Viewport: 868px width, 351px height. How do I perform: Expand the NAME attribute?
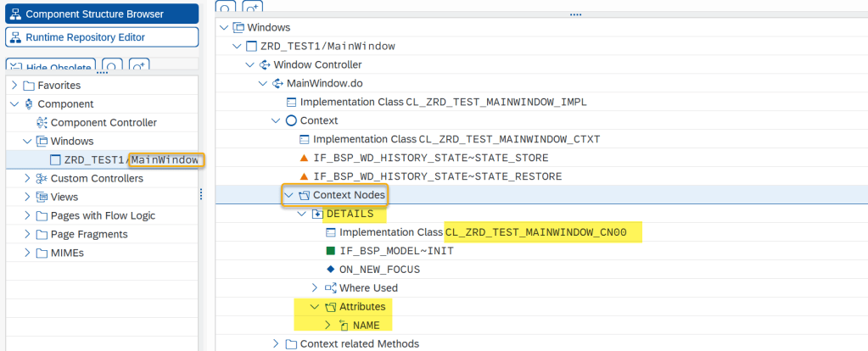[328, 326]
